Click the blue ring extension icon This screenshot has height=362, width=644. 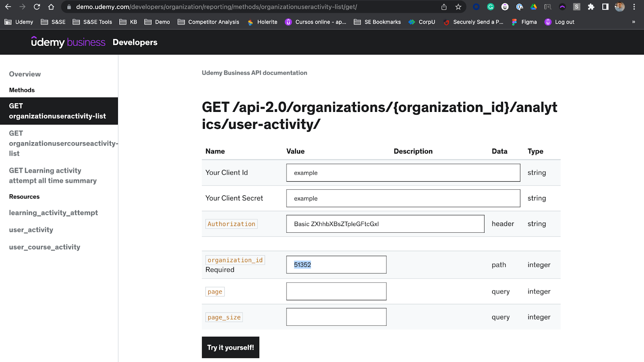coord(476,7)
